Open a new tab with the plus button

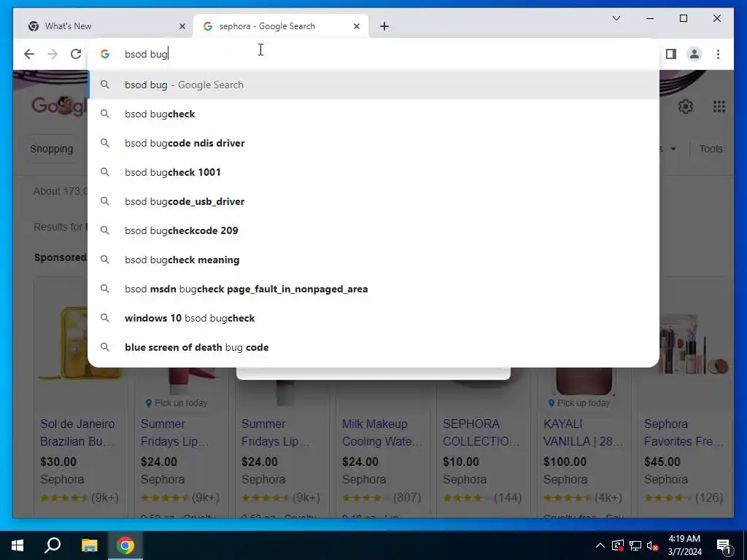pos(384,26)
